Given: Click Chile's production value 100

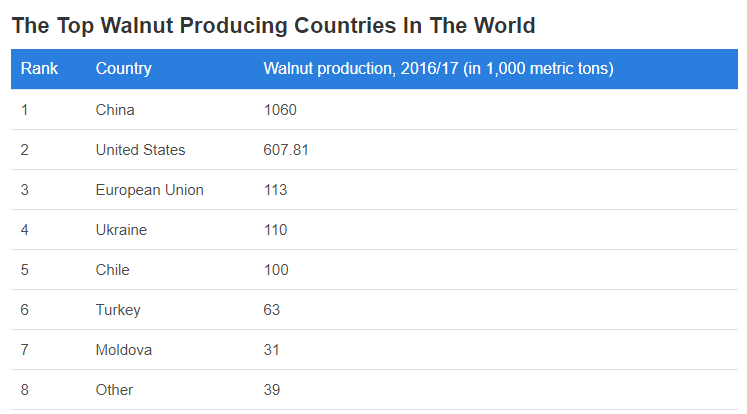Looking at the screenshot, I should (x=276, y=270).
